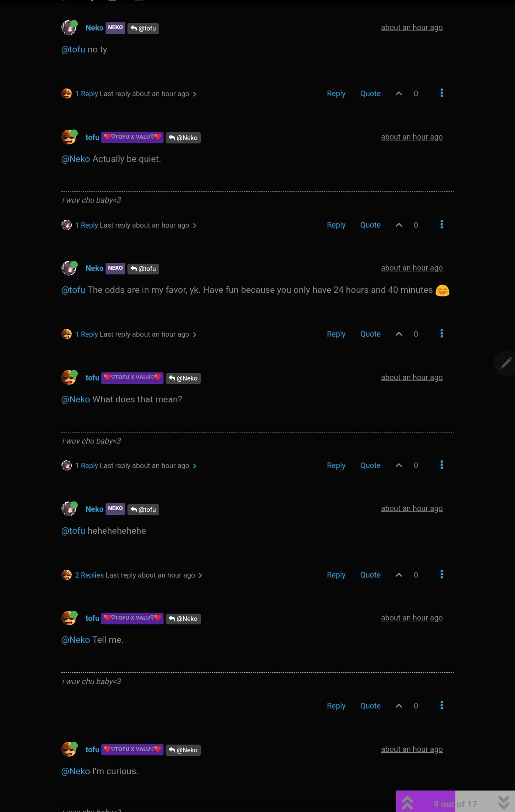Open more options on "Actually be quiet" post
Screen dimensions: 515x812
point(442,225)
